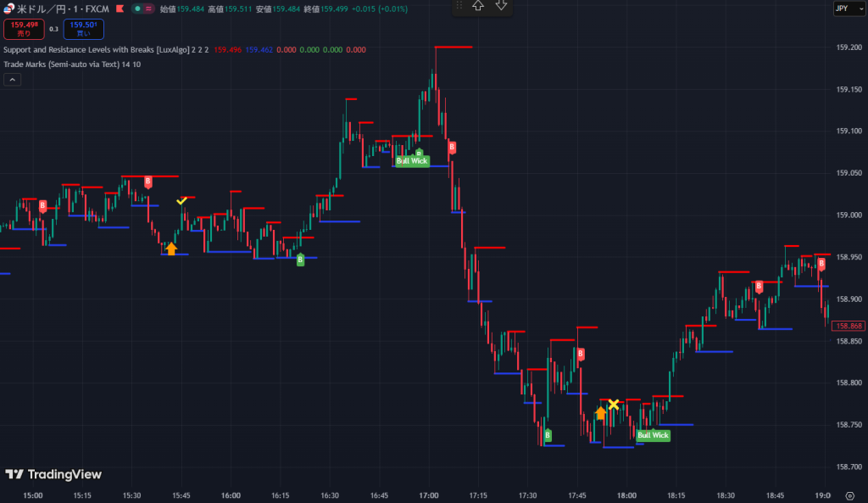Image resolution: width=868 pixels, height=503 pixels.
Task: Click the yellow X trade mark
Action: coord(613,405)
